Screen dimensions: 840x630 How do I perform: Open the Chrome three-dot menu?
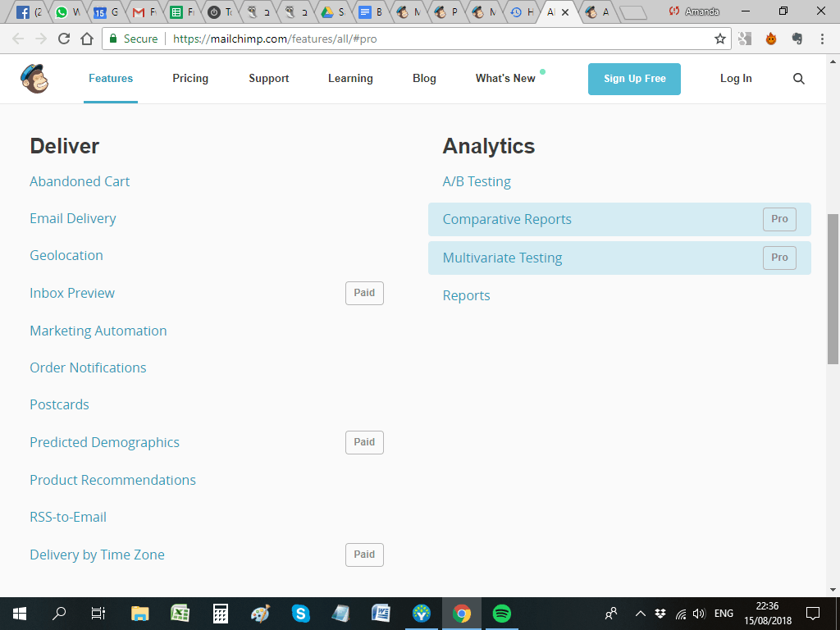[x=822, y=39]
